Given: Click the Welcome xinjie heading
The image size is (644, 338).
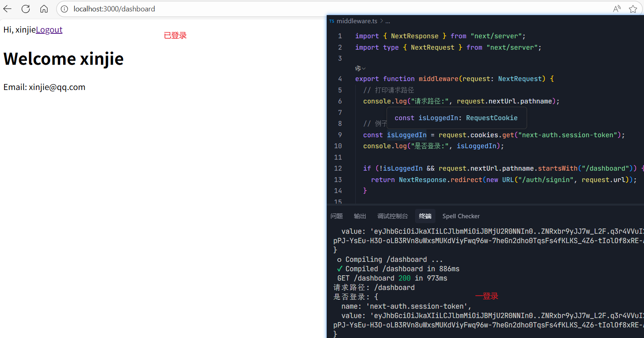Looking at the screenshot, I should pyautogui.click(x=64, y=59).
